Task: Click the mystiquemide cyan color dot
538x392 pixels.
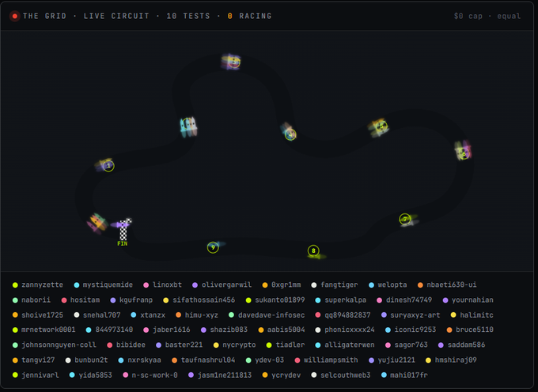Action: pyautogui.click(x=77, y=285)
